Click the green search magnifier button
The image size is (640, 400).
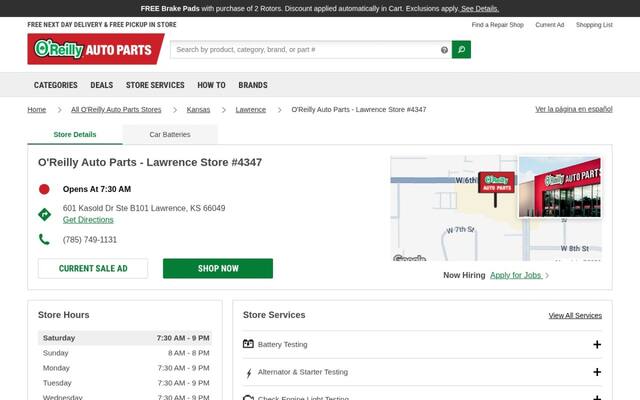(461, 49)
